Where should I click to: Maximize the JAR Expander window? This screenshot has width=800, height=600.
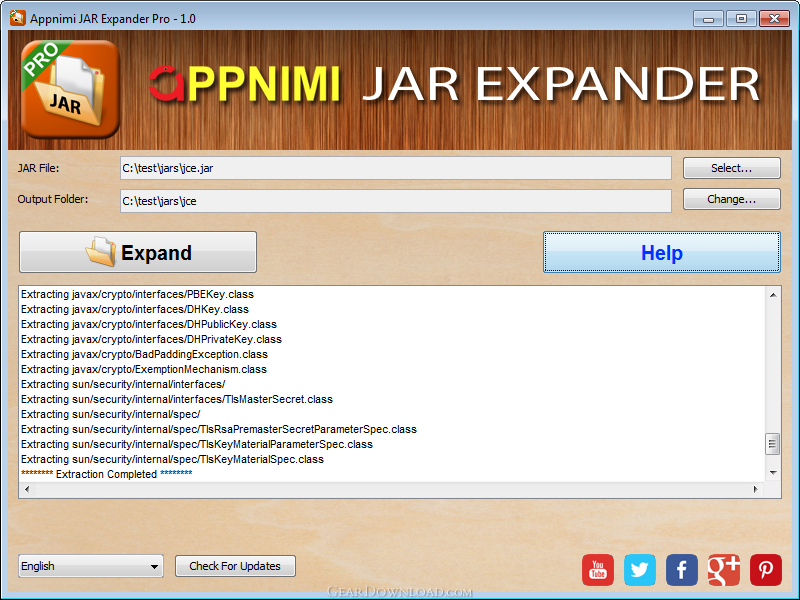[x=741, y=19]
